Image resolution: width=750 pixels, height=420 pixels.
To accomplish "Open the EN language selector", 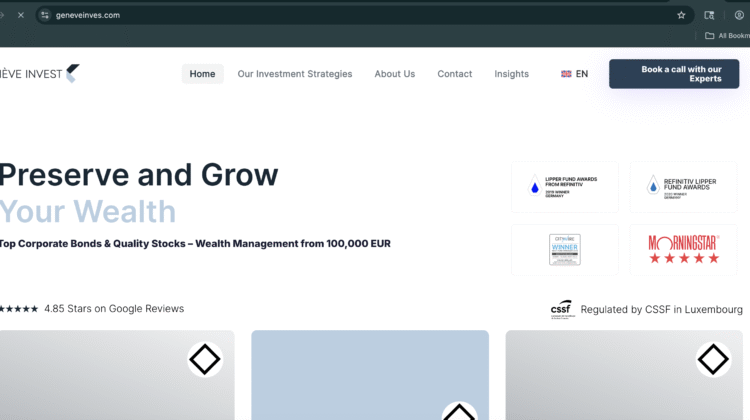I will pos(574,74).
